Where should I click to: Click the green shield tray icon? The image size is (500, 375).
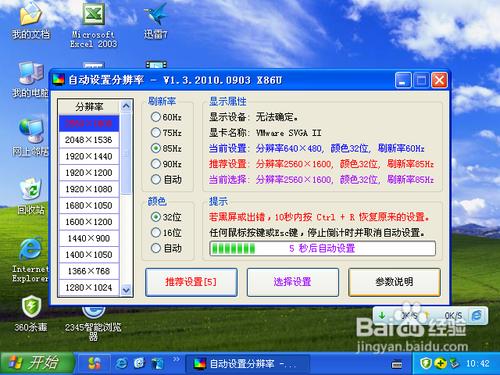tap(426, 363)
